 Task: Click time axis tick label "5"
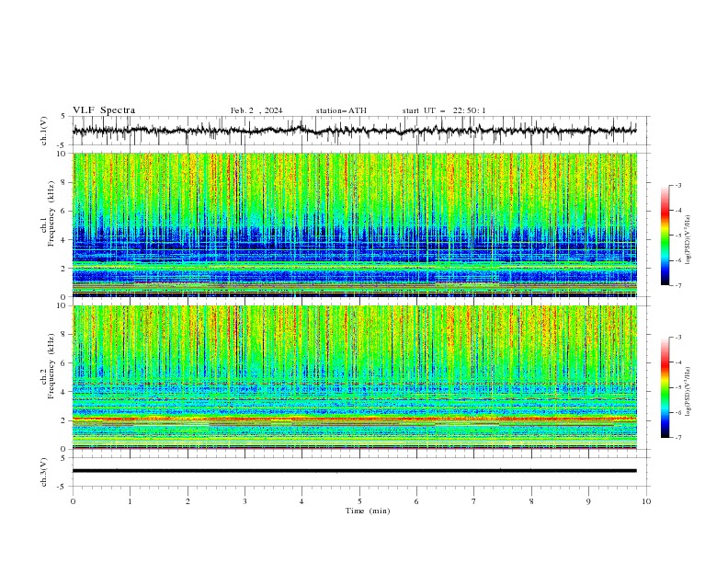[359, 501]
